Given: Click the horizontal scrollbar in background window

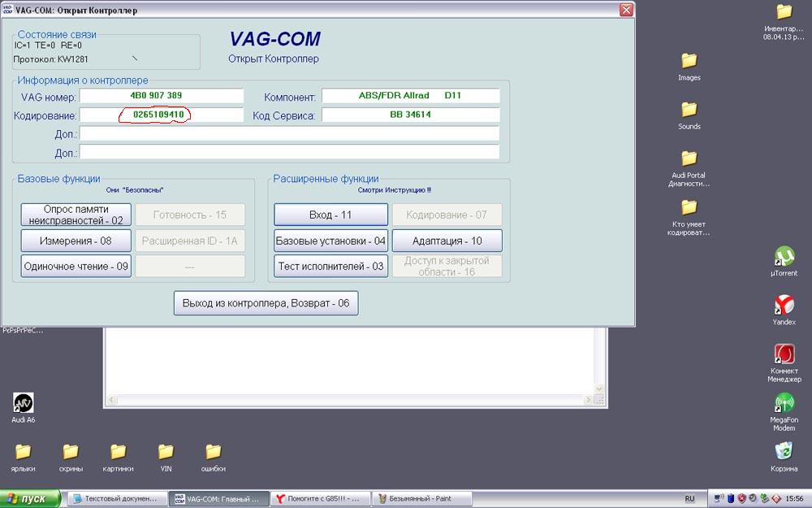Looking at the screenshot, I should click(x=350, y=400).
